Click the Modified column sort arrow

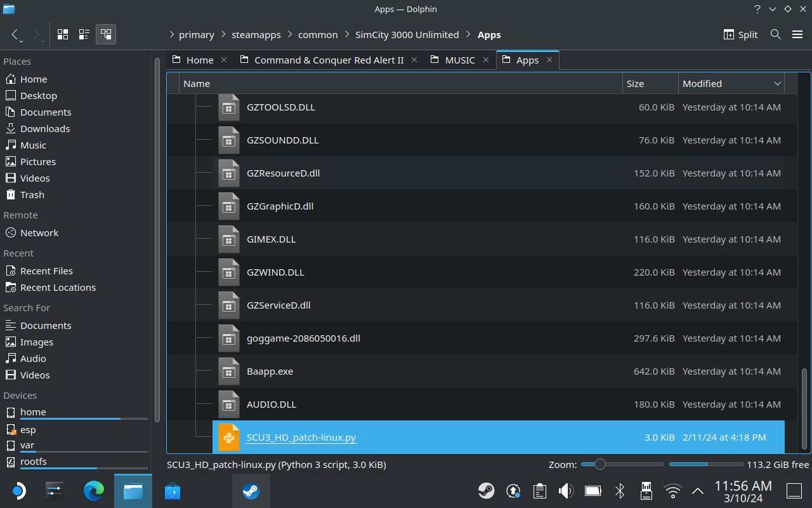coord(777,84)
